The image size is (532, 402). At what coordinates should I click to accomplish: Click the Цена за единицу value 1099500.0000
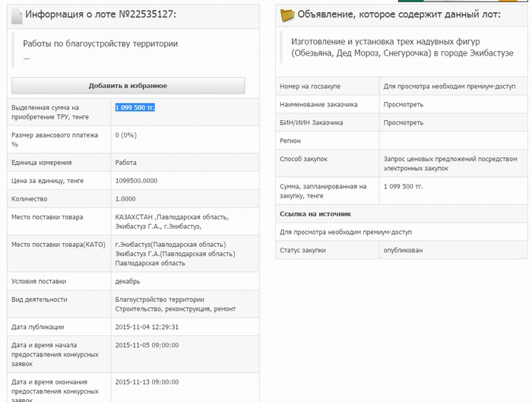point(136,181)
